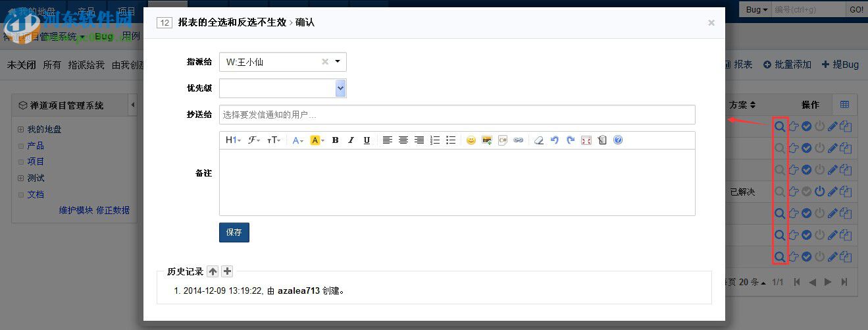
Task: Open the emoticon smiley picker
Action: (471, 140)
